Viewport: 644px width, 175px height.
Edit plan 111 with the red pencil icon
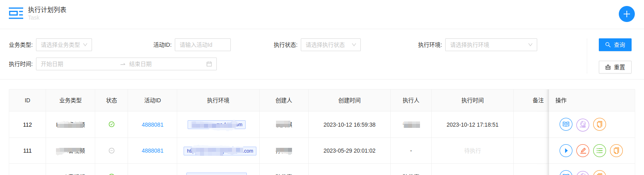point(582,151)
